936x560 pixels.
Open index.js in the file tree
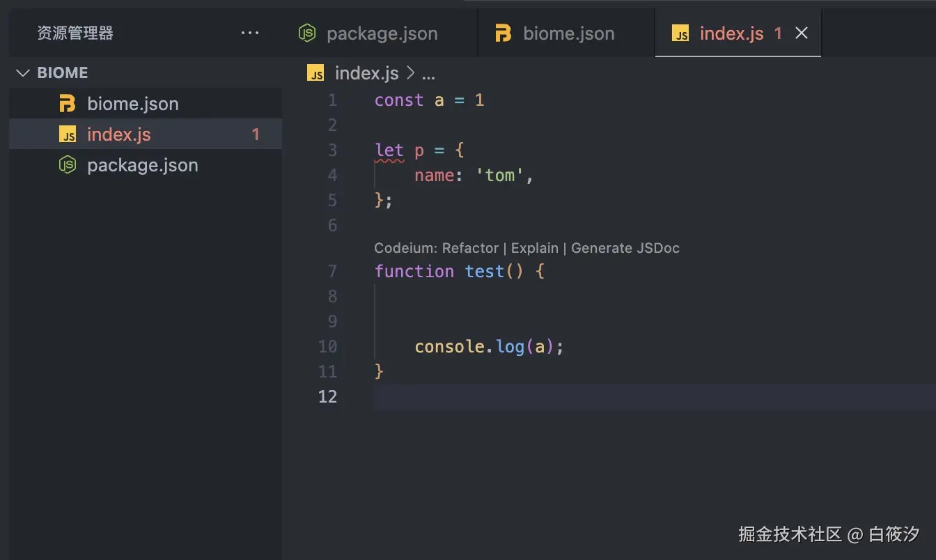point(146,134)
